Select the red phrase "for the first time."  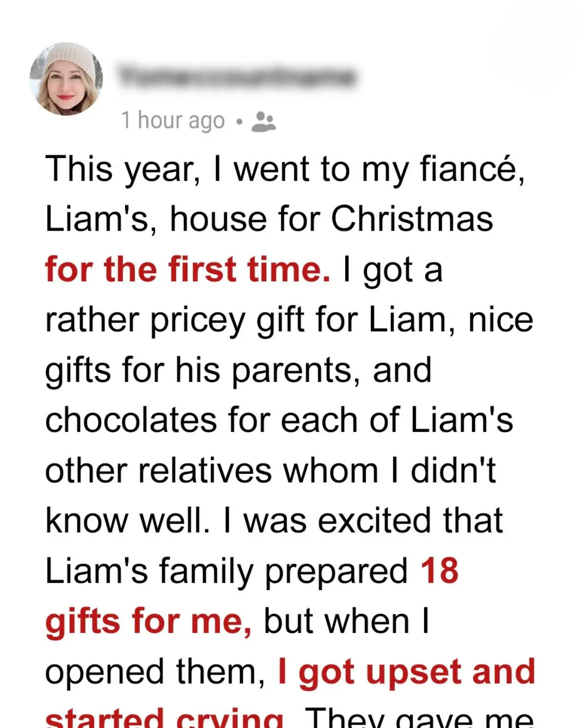(x=188, y=271)
